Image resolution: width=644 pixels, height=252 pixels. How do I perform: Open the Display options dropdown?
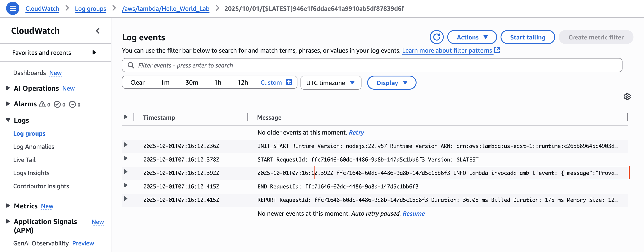[x=392, y=83]
